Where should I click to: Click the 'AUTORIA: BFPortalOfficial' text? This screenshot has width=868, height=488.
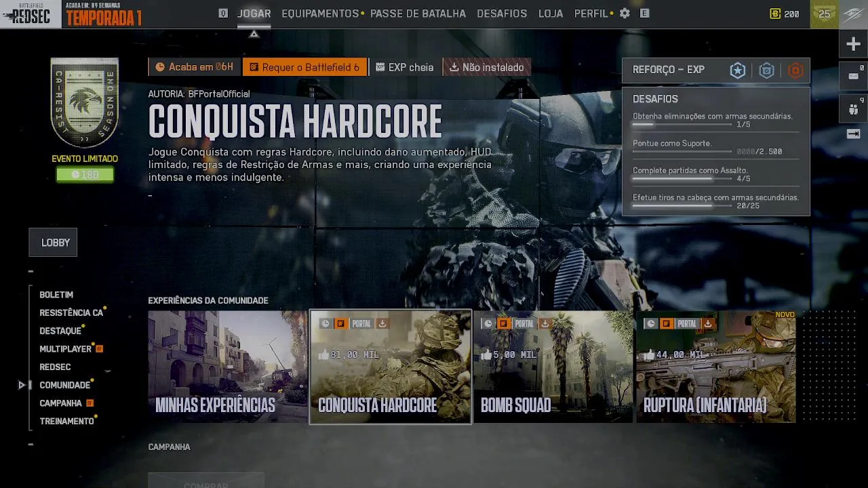pos(199,94)
